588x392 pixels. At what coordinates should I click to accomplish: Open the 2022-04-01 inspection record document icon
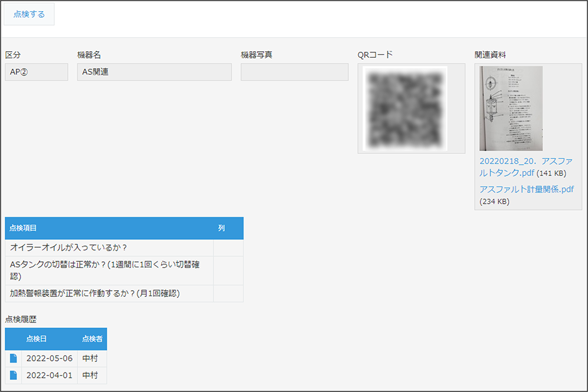pyautogui.click(x=14, y=376)
